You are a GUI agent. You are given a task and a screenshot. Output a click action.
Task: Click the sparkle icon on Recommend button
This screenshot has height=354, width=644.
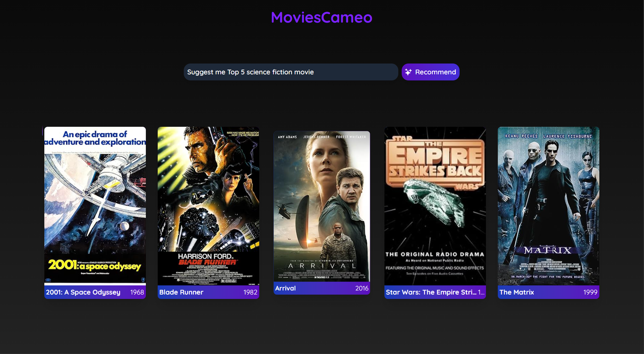[x=408, y=72]
